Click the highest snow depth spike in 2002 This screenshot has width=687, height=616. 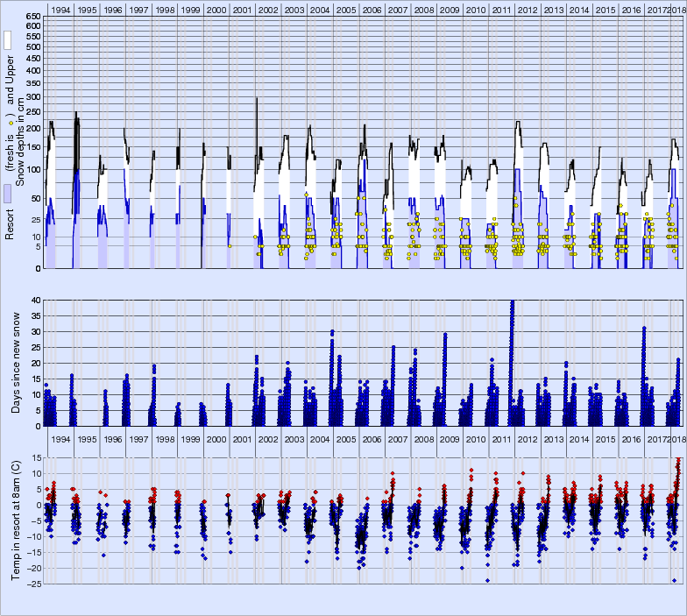click(x=257, y=99)
